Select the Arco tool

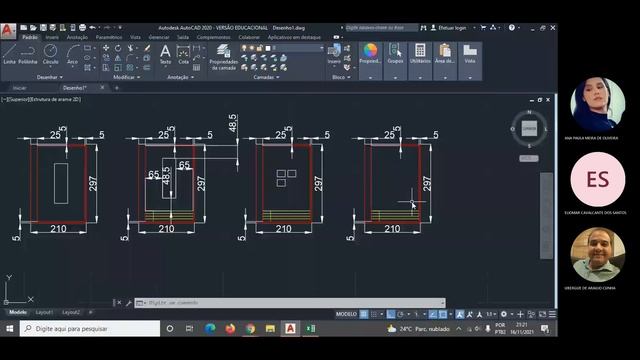pyautogui.click(x=73, y=54)
